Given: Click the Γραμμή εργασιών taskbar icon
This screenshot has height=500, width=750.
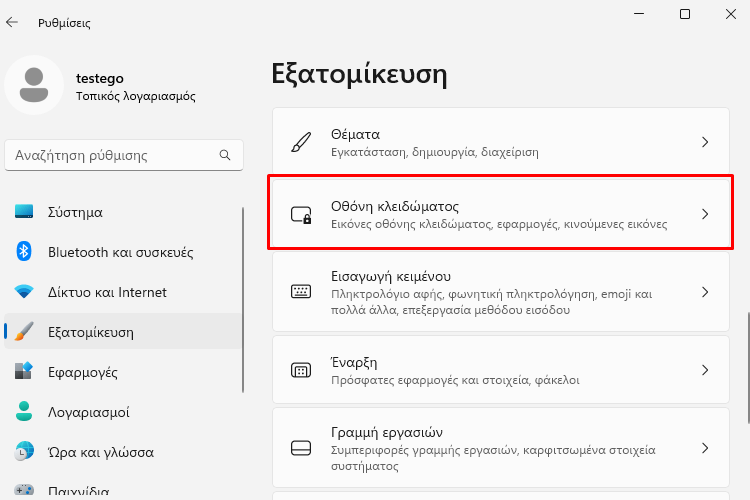Looking at the screenshot, I should [x=301, y=448].
